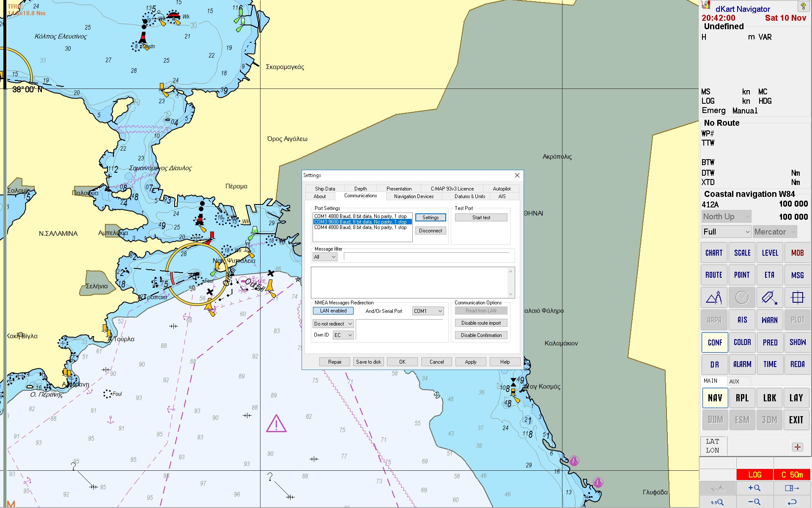Screen dimensions: 812x508
Task: Open the AUX panel tab
Action: point(734,381)
